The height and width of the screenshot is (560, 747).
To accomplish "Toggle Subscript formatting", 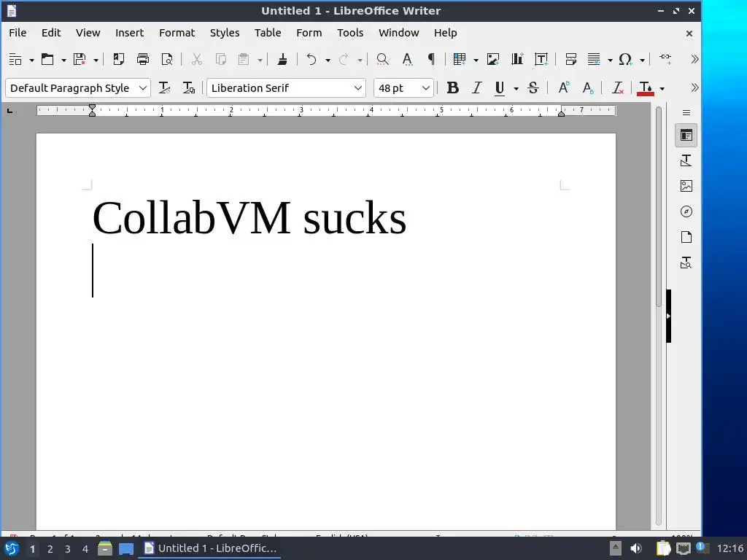I will point(588,87).
